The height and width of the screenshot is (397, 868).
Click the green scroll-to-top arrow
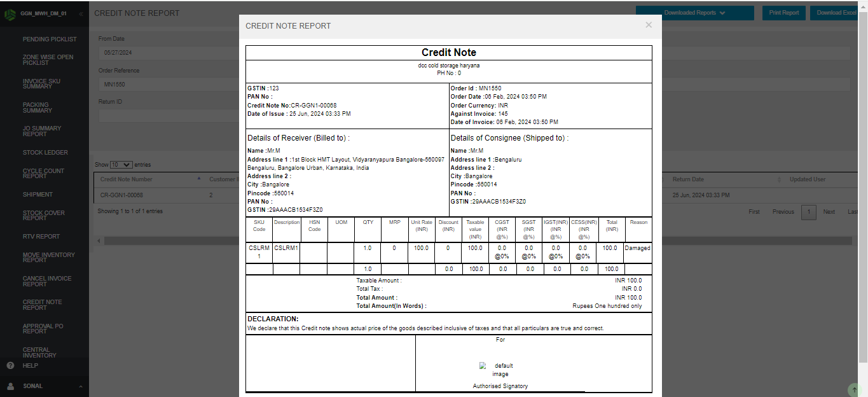point(853,389)
